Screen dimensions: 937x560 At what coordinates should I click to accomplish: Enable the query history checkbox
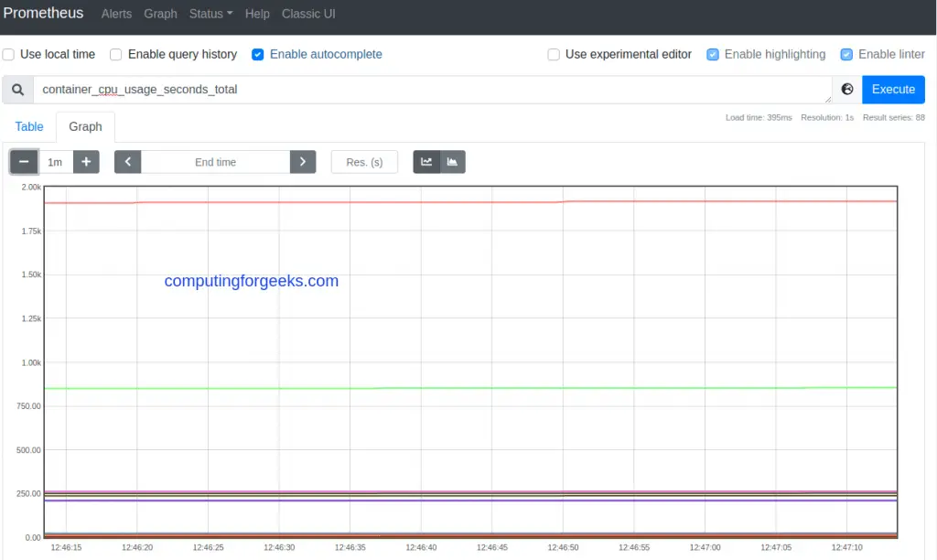tap(116, 54)
